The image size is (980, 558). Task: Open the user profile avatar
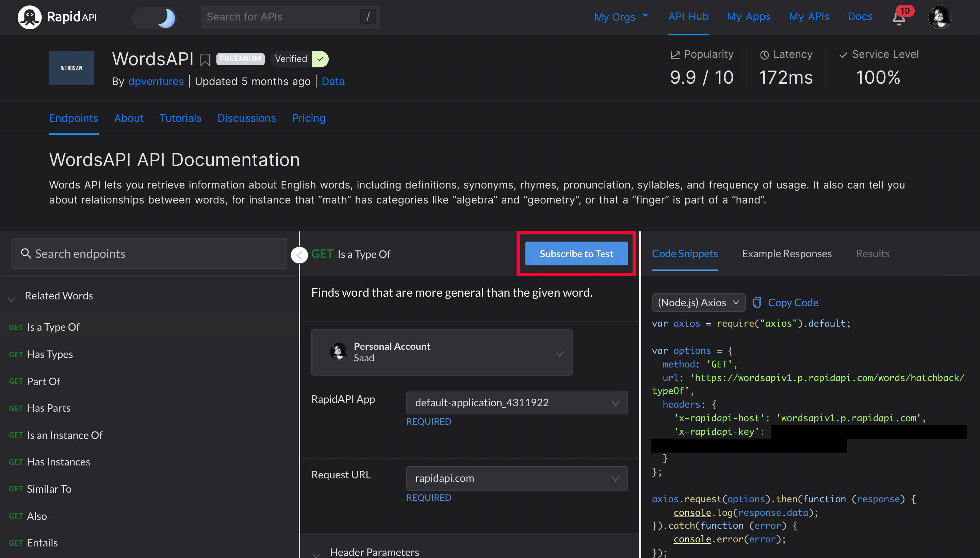tap(940, 17)
